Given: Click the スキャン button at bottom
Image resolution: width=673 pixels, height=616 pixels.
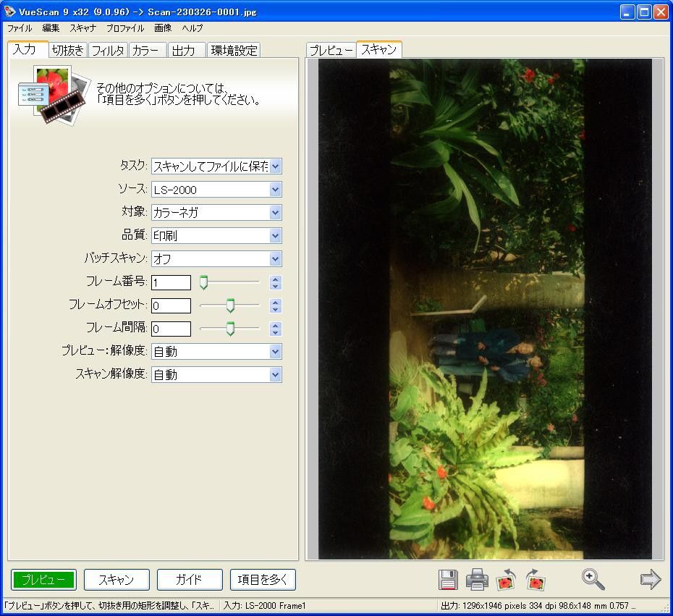Looking at the screenshot, I should coord(117,580).
